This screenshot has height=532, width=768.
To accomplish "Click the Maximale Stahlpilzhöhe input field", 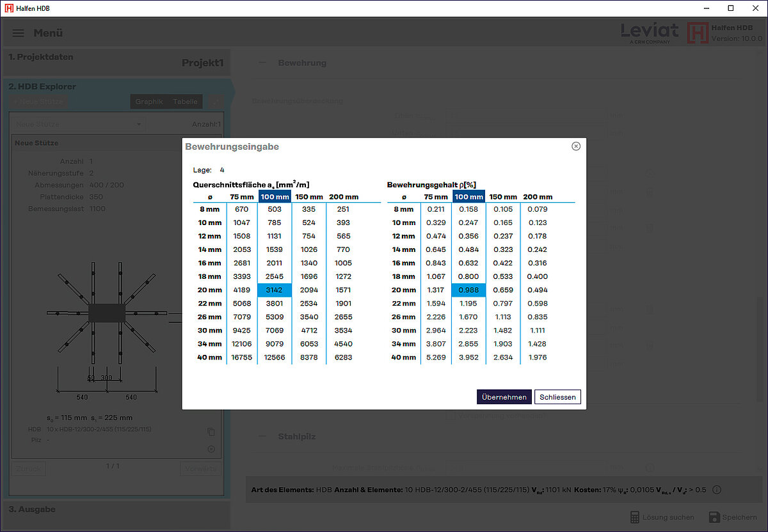I will 526,468.
